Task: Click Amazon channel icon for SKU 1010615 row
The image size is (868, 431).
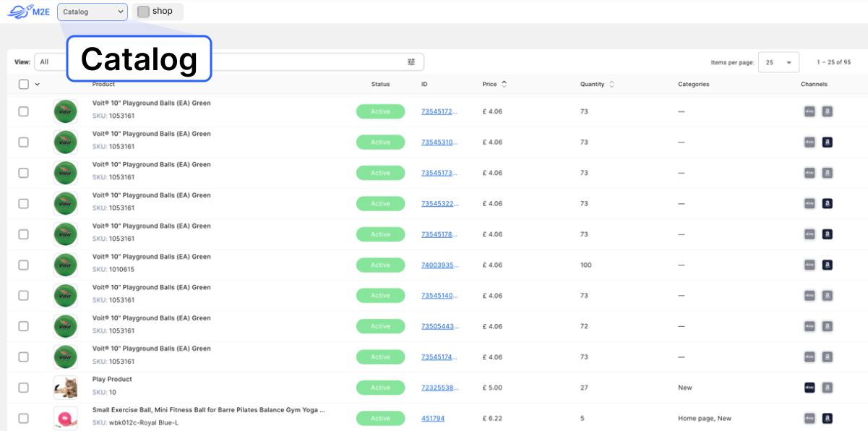Action: click(827, 265)
